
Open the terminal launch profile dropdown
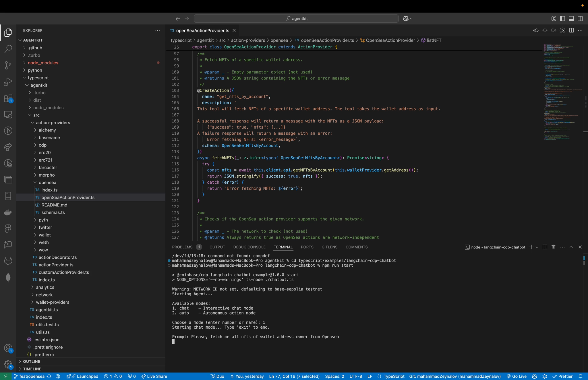[x=537, y=247]
